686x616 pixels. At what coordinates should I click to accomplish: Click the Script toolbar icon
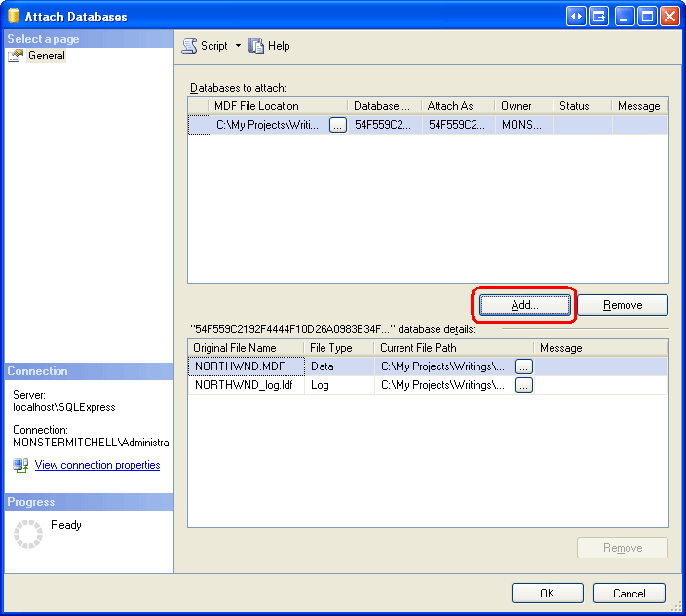[x=190, y=46]
